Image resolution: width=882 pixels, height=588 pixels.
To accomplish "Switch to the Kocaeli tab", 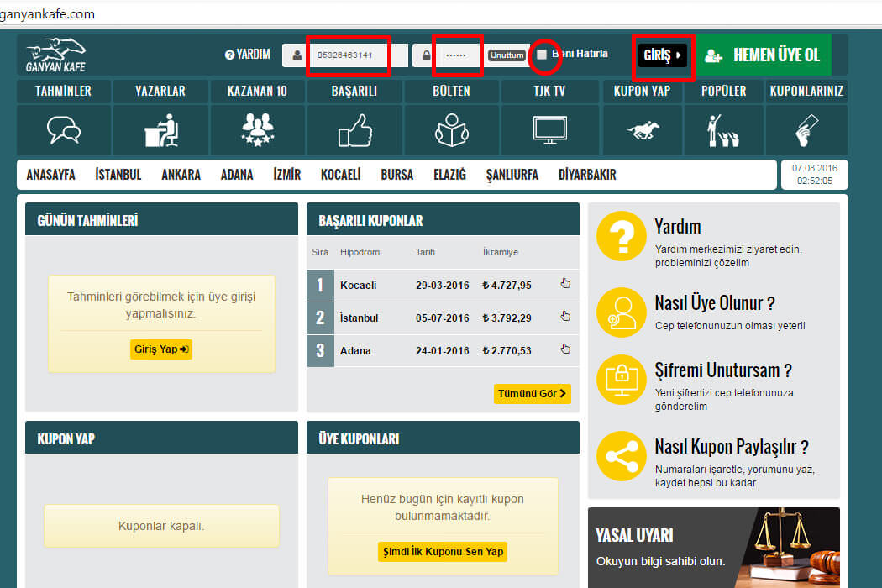I will coord(341,175).
